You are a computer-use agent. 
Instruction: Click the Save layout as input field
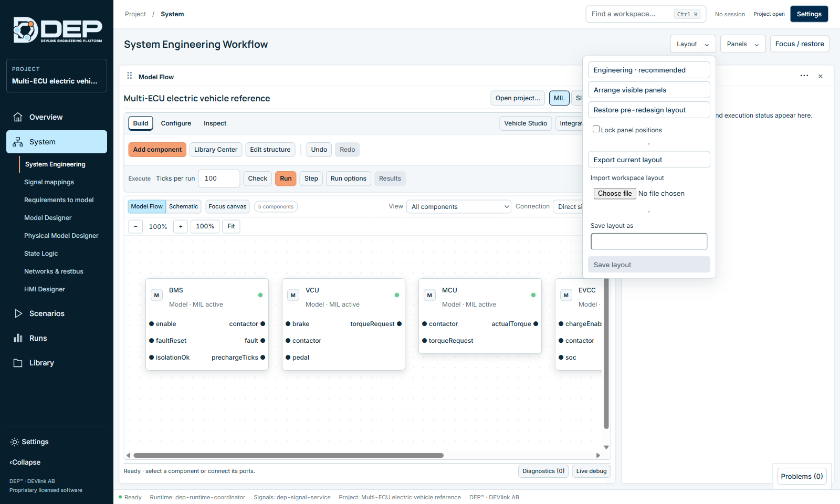tap(649, 241)
